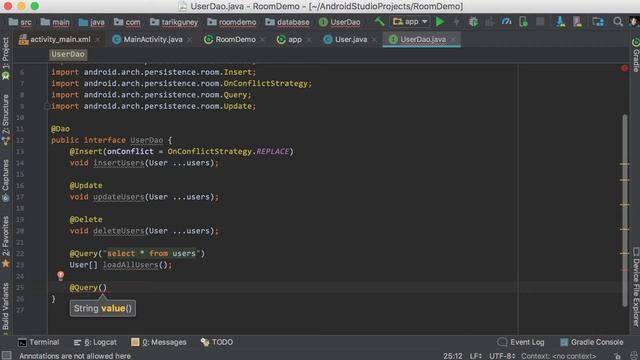Attach debugger to Android process icon

pos(523,22)
